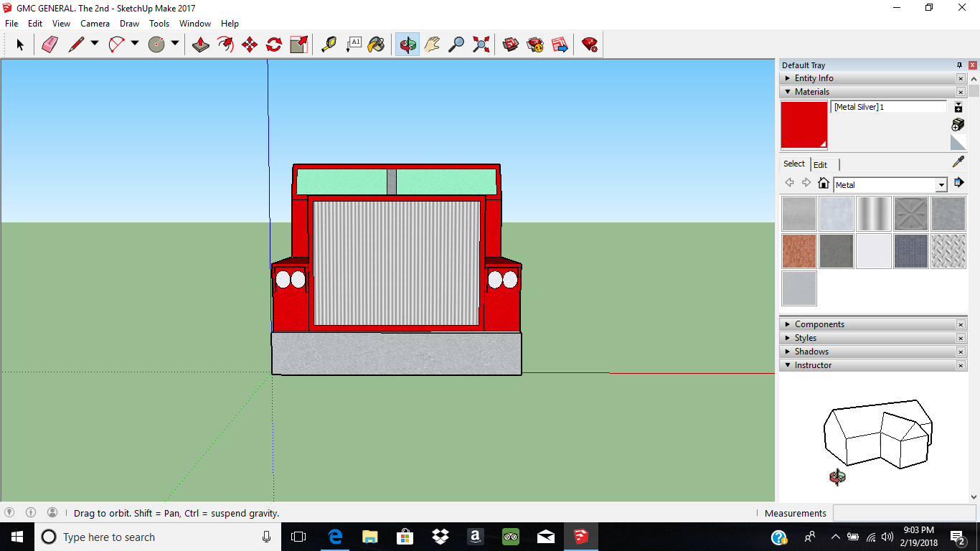Click the Measurements input box
980x551 pixels.
point(903,513)
